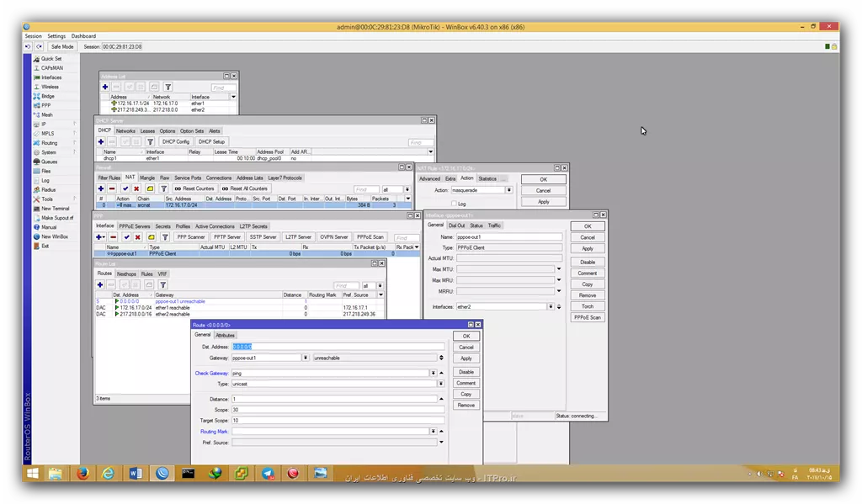The image size is (862, 504).
Task: Expand the Max MTU field in pppoe-out1
Action: [559, 269]
